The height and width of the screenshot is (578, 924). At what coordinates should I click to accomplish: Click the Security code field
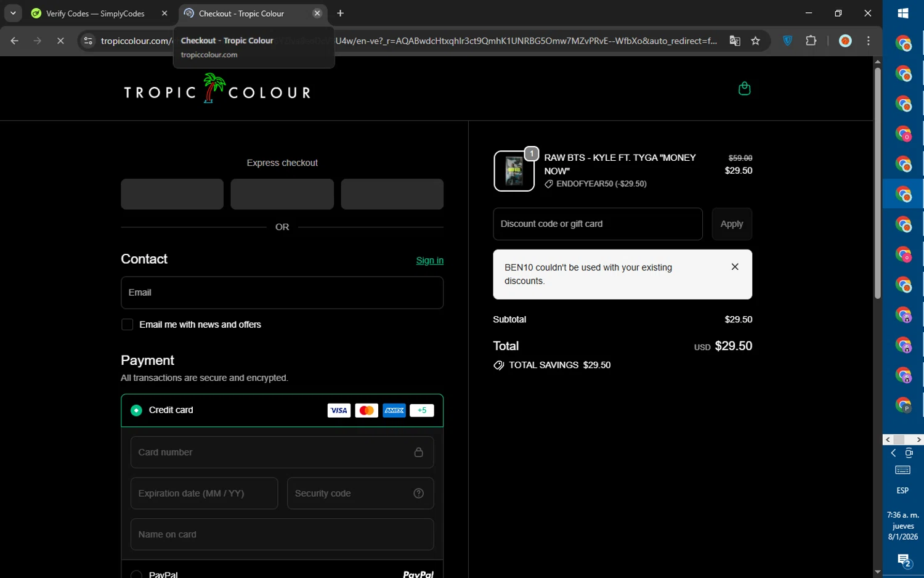point(360,494)
